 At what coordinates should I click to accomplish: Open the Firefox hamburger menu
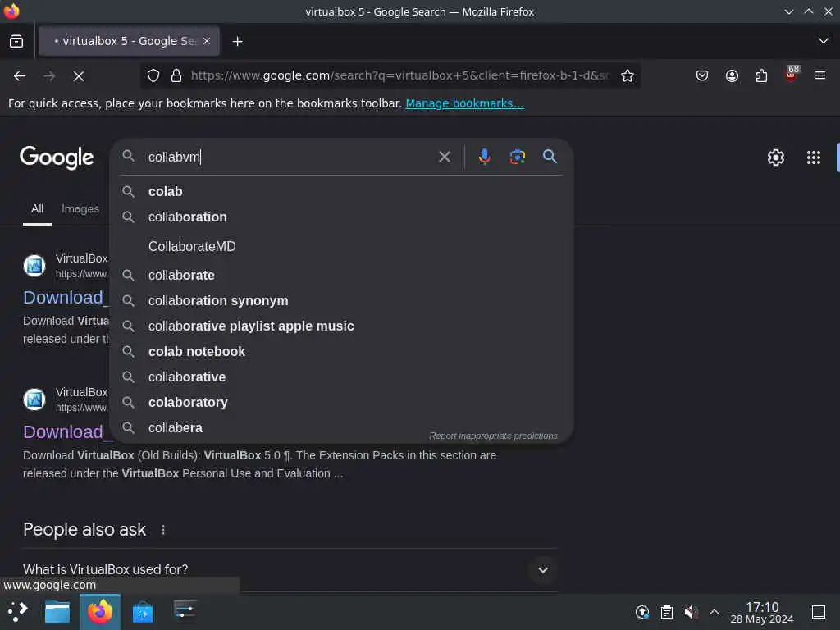pos(820,75)
